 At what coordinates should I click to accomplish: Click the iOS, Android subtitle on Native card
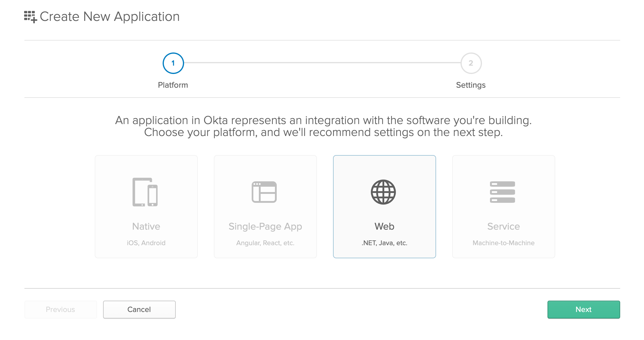[x=146, y=242]
